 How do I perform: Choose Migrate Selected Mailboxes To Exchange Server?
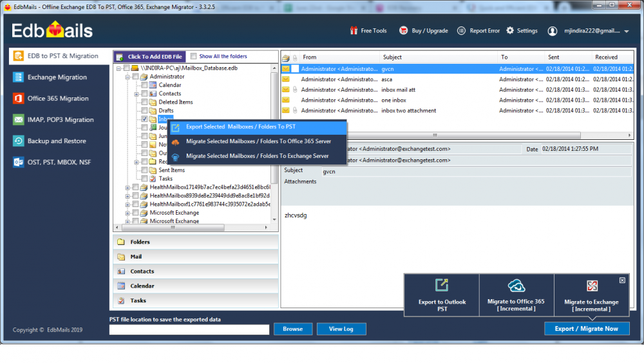[x=257, y=156]
